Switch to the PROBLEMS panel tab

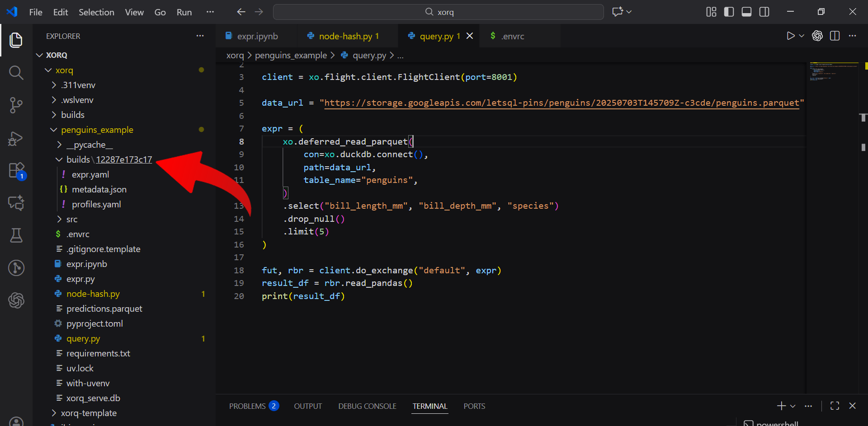pyautogui.click(x=247, y=406)
